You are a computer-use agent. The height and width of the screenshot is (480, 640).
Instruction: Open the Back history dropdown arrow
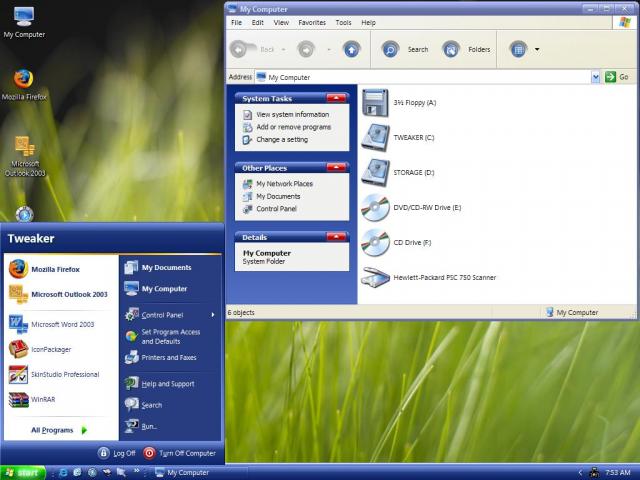coord(283,50)
